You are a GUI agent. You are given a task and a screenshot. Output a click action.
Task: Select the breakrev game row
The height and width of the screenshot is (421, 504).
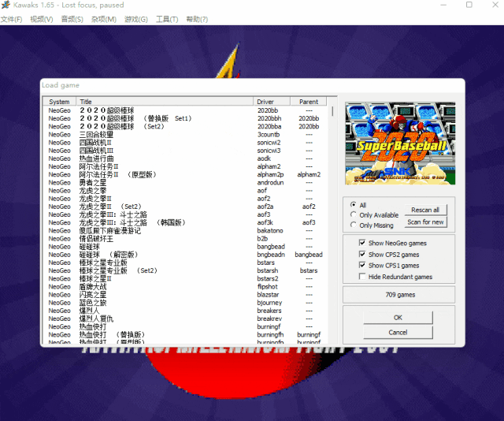(x=185, y=319)
